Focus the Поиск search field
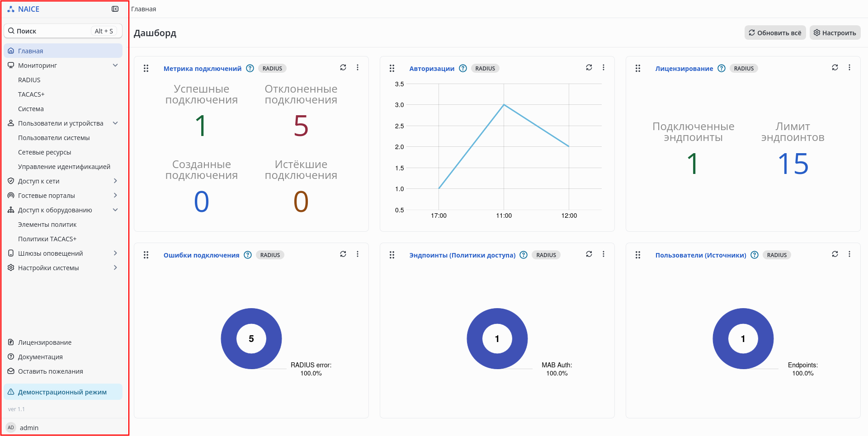Viewport: 868px width, 436px height. 63,31
